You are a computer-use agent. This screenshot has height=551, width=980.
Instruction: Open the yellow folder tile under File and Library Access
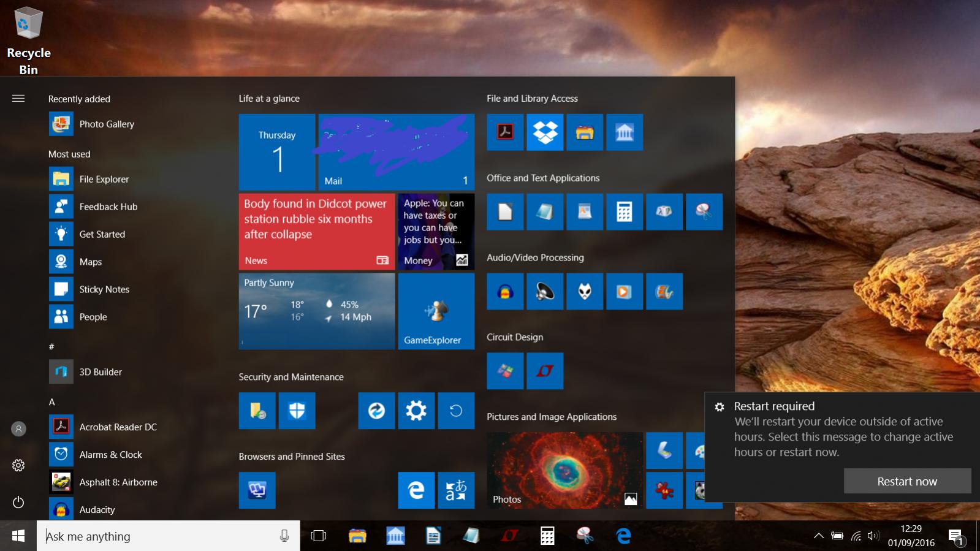[585, 132]
